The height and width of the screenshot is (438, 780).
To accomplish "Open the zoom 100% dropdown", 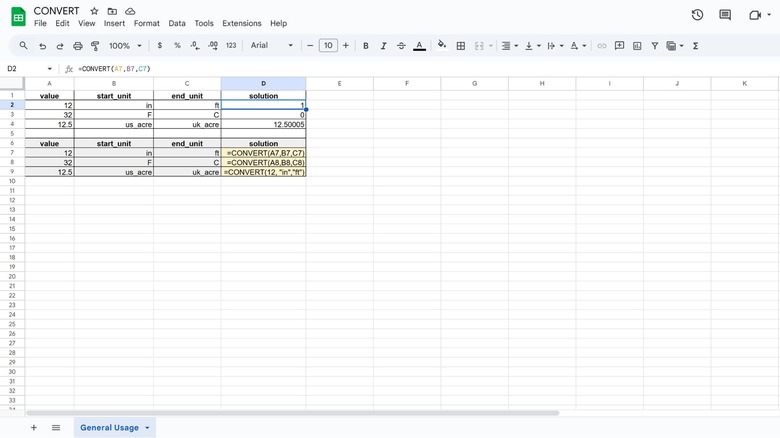I will [x=125, y=46].
